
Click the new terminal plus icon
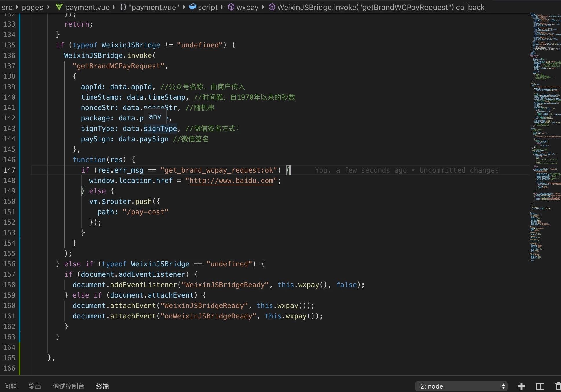[x=521, y=386]
